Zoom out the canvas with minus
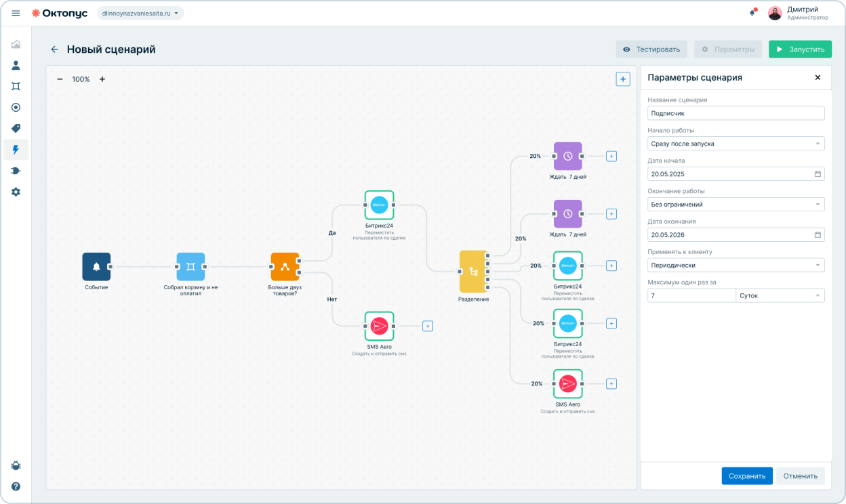Screen dimensions: 846x504 60,79
